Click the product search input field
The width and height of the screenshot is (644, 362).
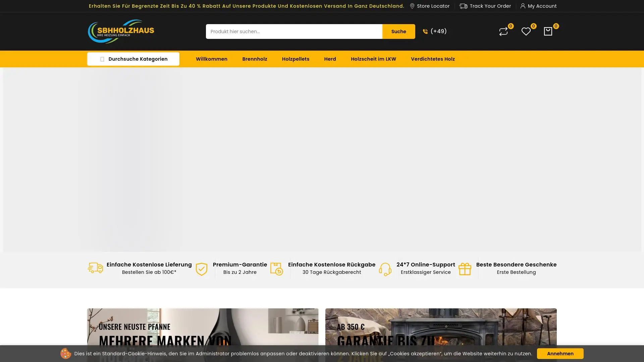click(294, 32)
